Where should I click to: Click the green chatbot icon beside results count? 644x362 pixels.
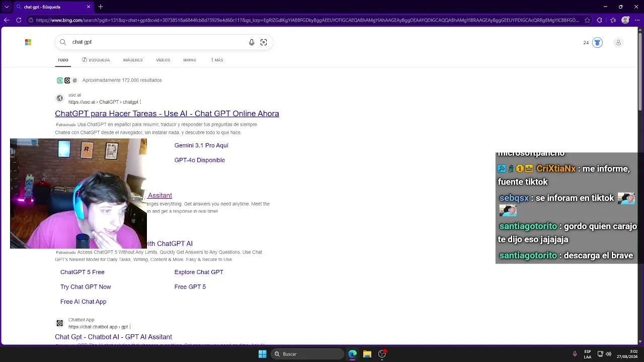[x=60, y=80]
